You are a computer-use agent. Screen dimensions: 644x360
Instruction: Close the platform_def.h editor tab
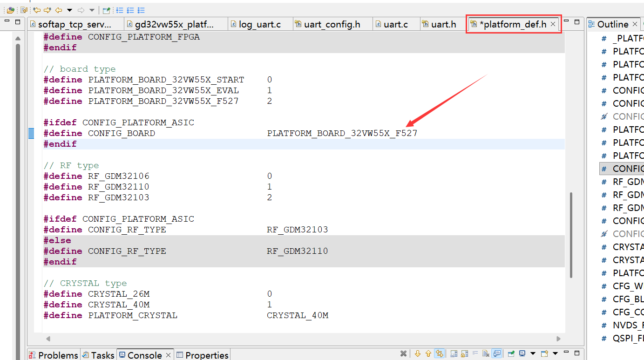pyautogui.click(x=553, y=24)
